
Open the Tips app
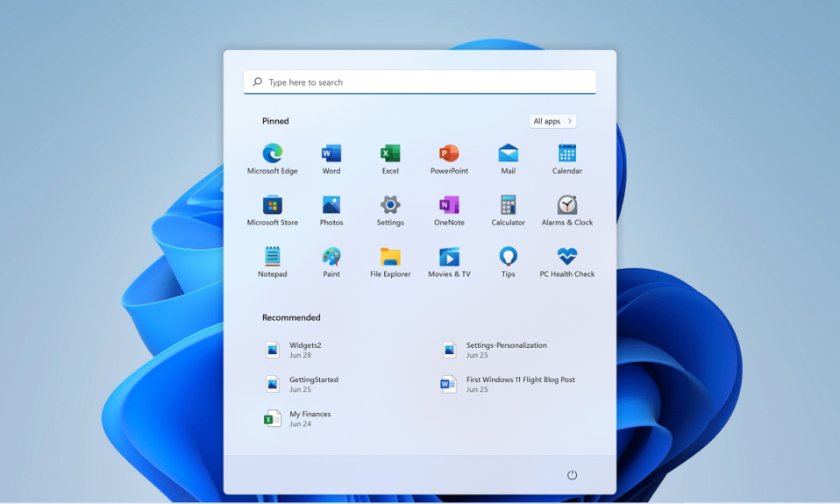click(508, 262)
